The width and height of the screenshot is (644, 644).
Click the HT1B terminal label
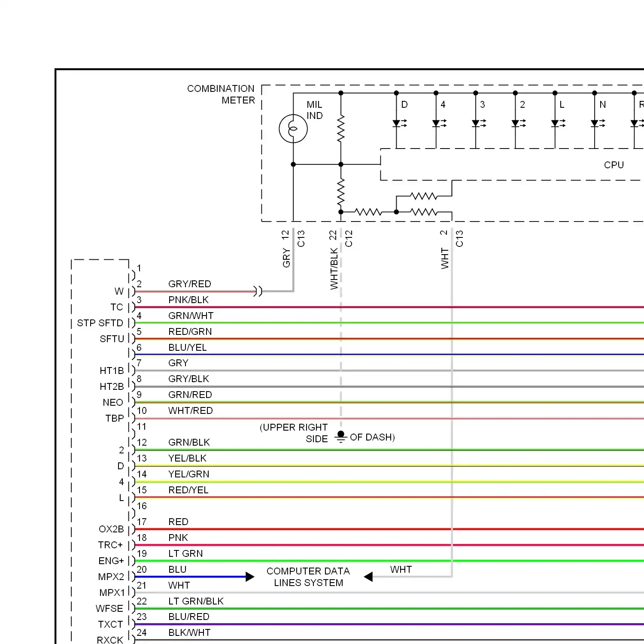point(112,371)
